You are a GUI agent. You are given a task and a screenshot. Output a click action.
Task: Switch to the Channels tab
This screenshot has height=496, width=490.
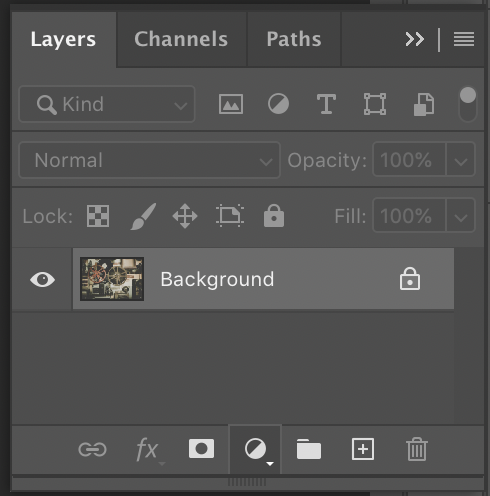click(x=181, y=39)
